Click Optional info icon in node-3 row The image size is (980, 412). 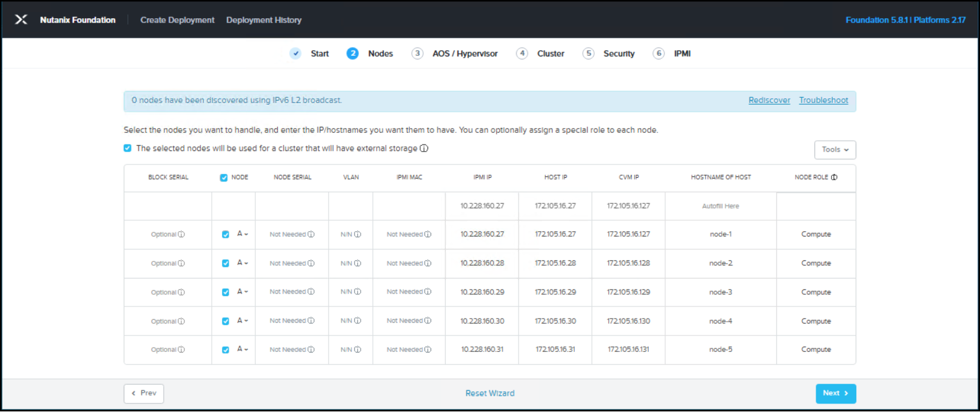(181, 292)
